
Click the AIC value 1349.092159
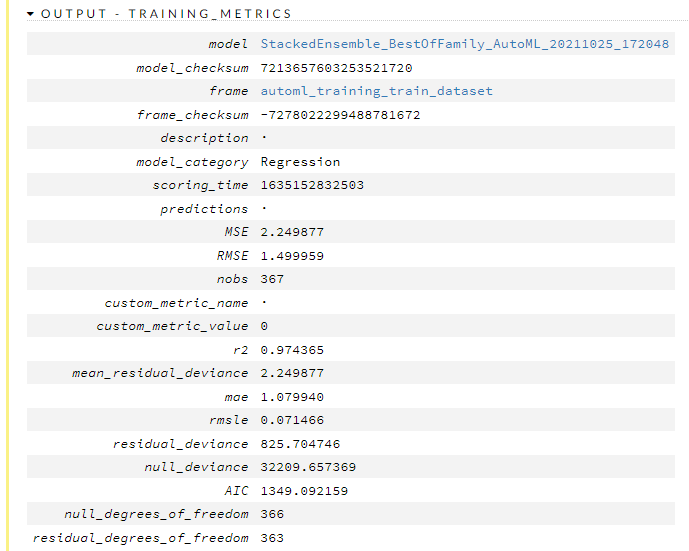tap(304, 491)
